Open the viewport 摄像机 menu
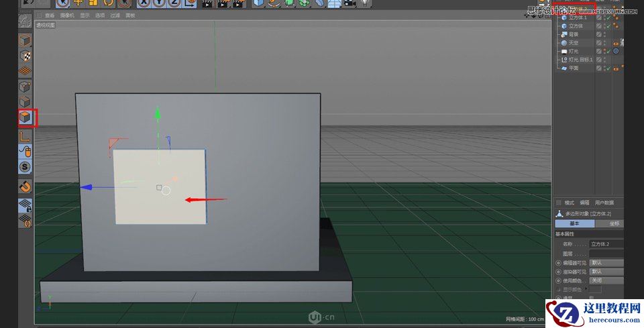The height and width of the screenshot is (328, 644). pos(67,15)
